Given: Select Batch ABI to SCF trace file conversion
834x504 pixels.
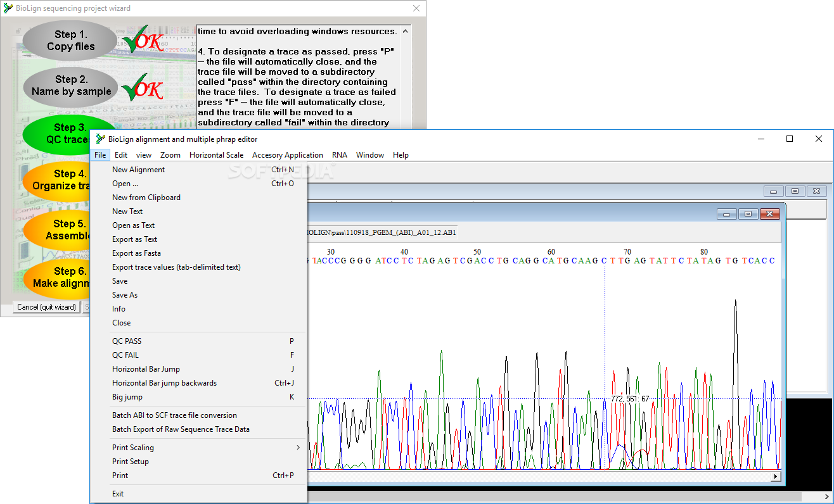Looking at the screenshot, I should click(199, 415).
